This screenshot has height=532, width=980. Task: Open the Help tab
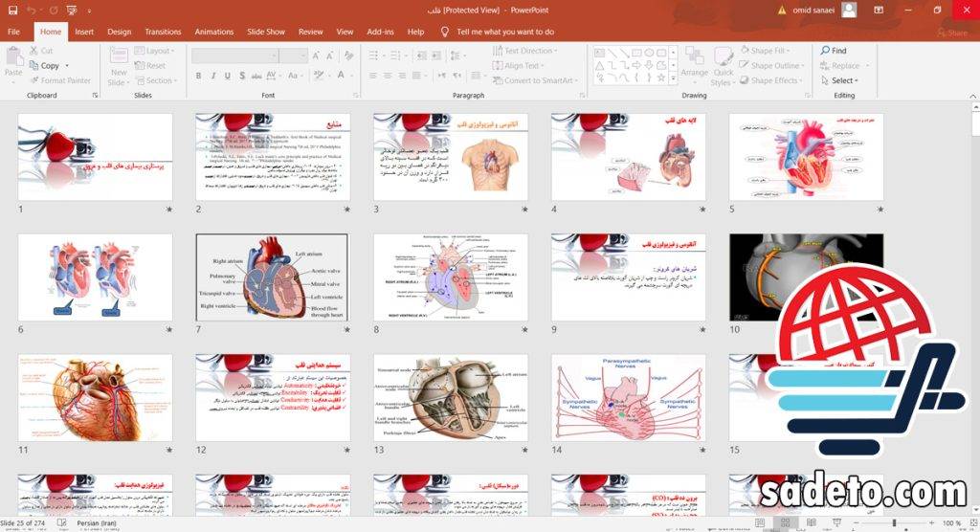[x=415, y=32]
